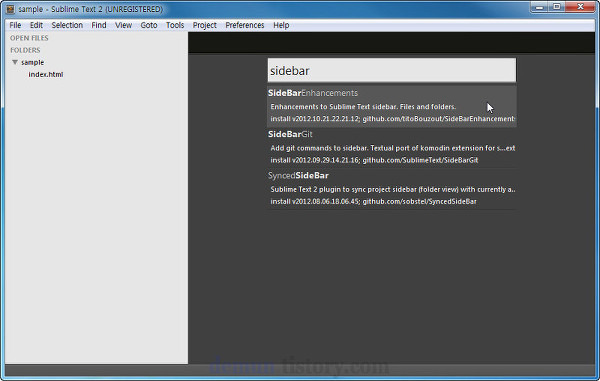
Task: Minimize the Sublime Text window
Action: (x=540, y=7)
